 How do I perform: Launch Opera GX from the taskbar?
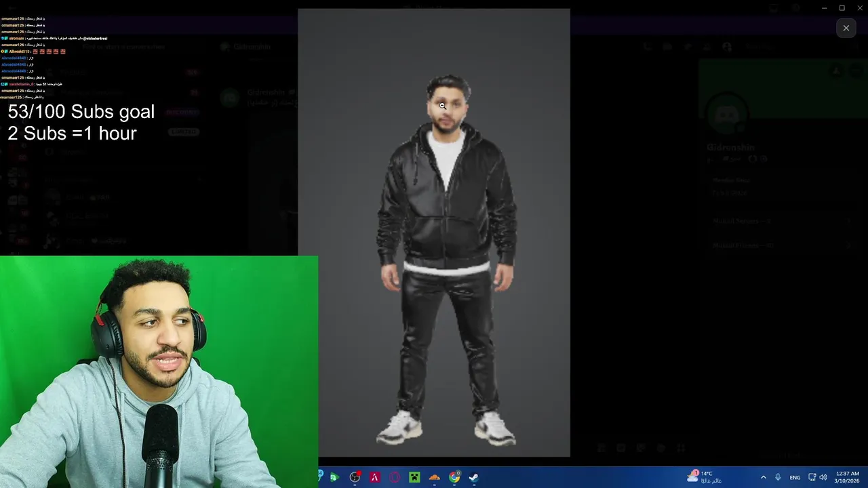pyautogui.click(x=395, y=477)
